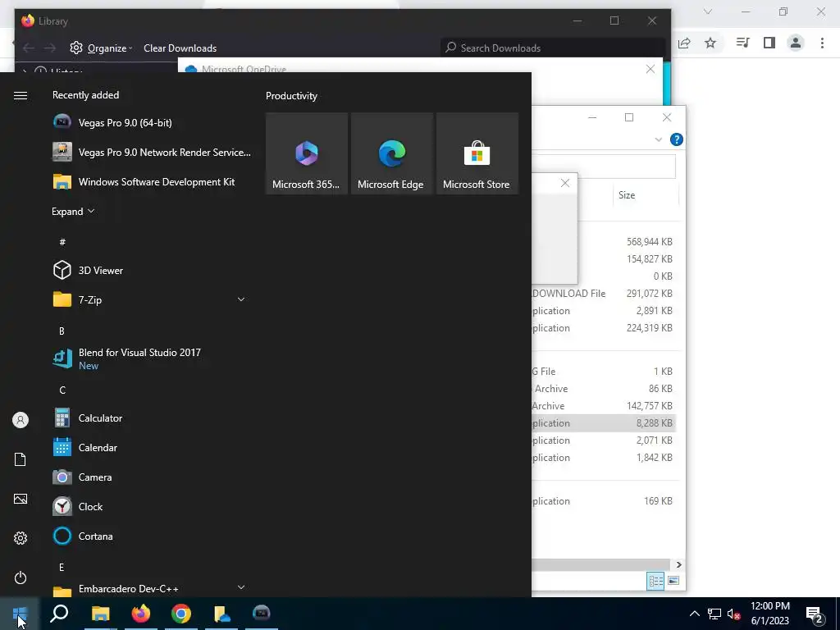Close the small dialog in Explorer window
Screen dimensions: 840x630
pyautogui.click(x=565, y=183)
